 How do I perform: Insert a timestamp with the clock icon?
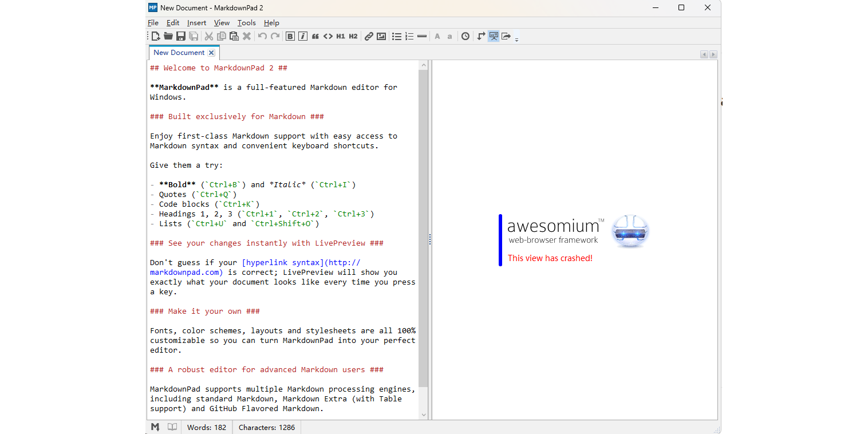tap(465, 35)
